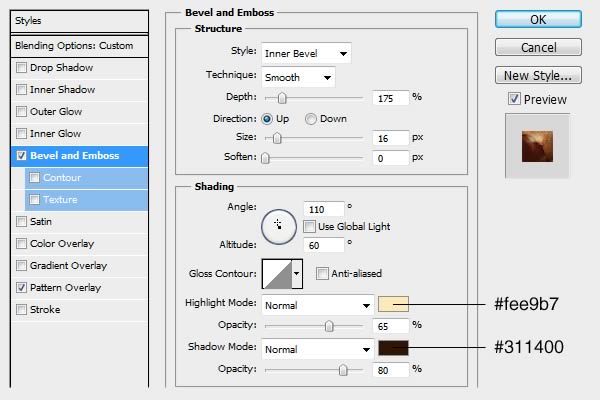Click the style preview thumbnail
600x400 pixels.
pyautogui.click(x=537, y=146)
